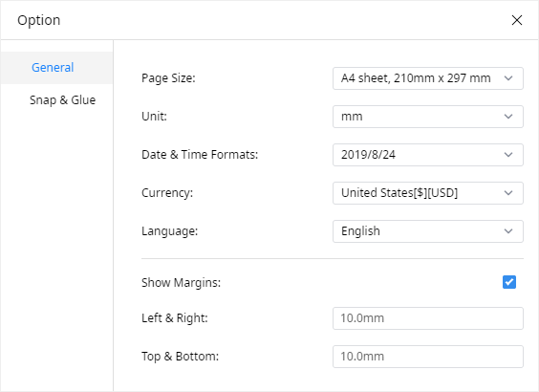Click the Currency dropdown chevron arrow
539x392 pixels.
(x=508, y=193)
